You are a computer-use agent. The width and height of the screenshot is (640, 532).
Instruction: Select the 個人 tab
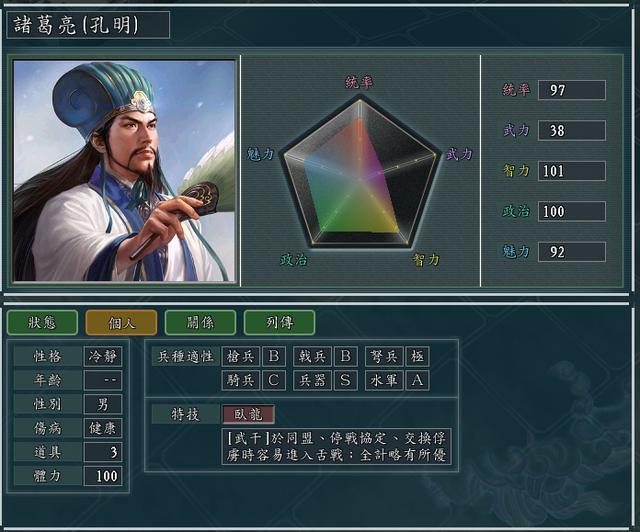[x=121, y=323]
